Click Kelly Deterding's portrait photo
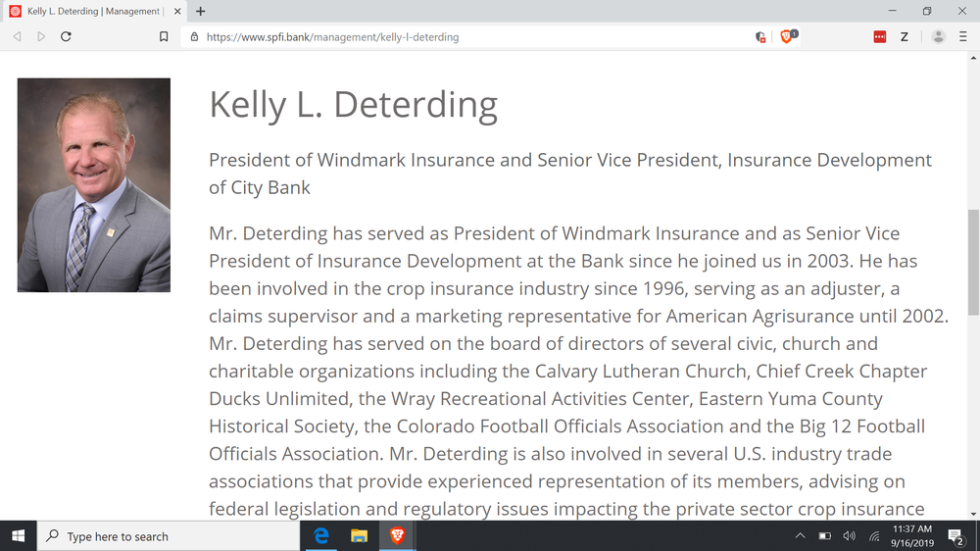This screenshot has height=551, width=980. pos(94,185)
